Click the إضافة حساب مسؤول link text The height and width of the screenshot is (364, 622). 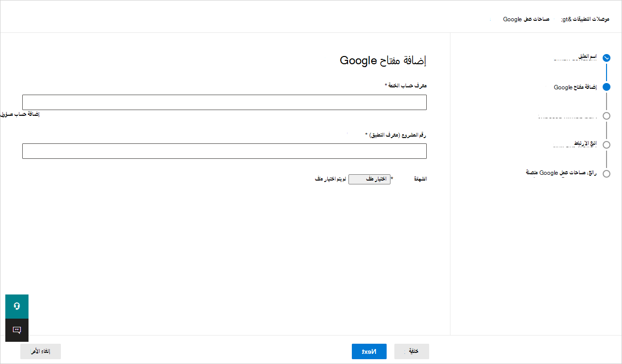click(20, 114)
